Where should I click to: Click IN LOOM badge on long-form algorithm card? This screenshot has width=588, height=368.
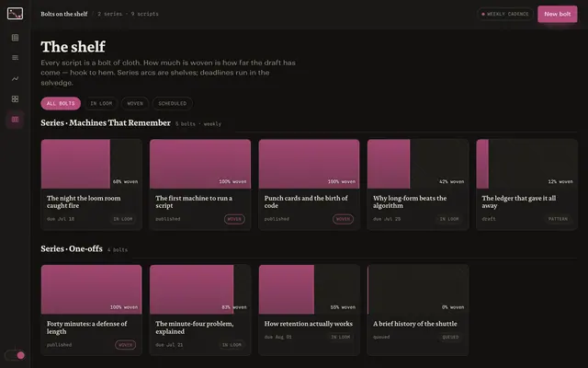click(x=449, y=219)
